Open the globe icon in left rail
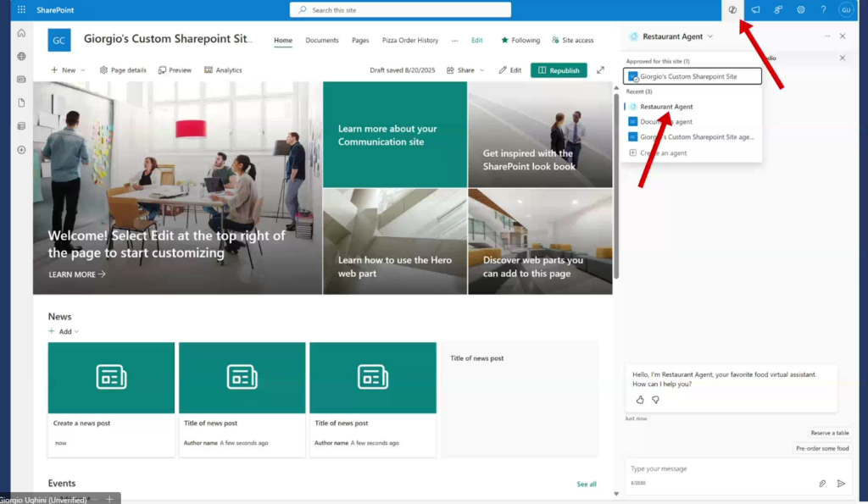The width and height of the screenshot is (868, 504). tap(21, 57)
